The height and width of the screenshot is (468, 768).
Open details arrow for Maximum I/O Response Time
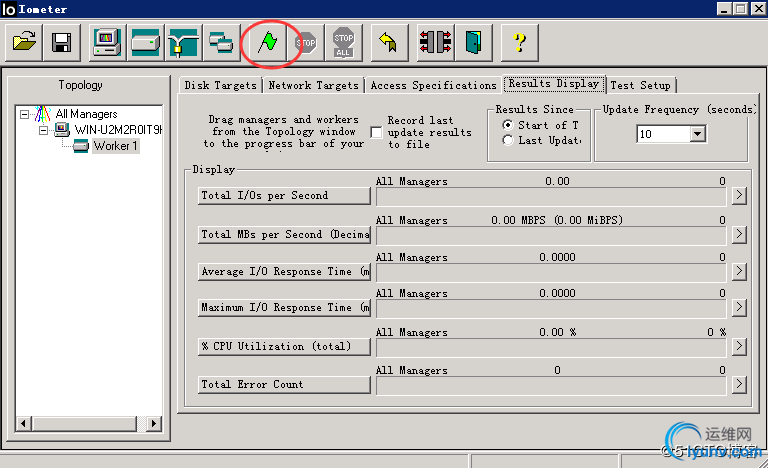pyautogui.click(x=739, y=307)
